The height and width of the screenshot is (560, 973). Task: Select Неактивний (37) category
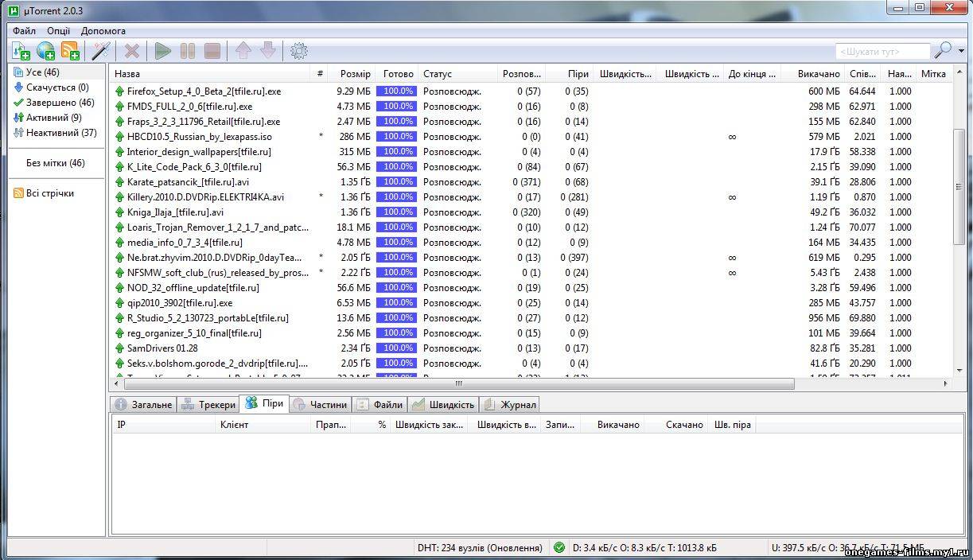click(55, 133)
